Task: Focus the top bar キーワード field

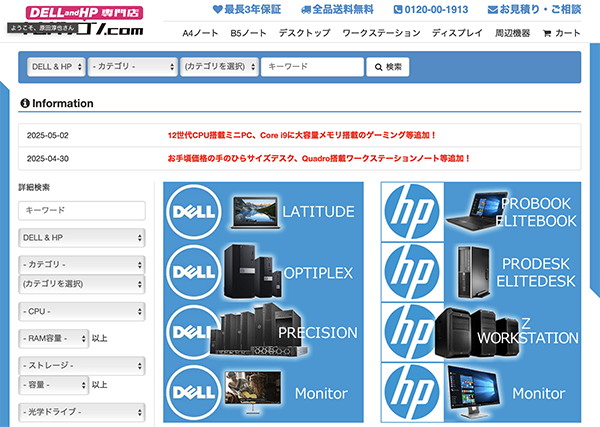Action: (312, 67)
